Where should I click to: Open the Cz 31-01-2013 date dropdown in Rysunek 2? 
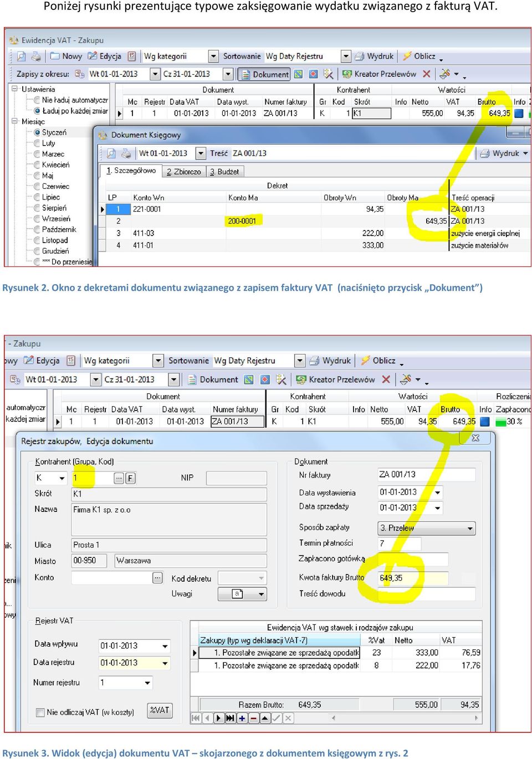[x=228, y=74]
